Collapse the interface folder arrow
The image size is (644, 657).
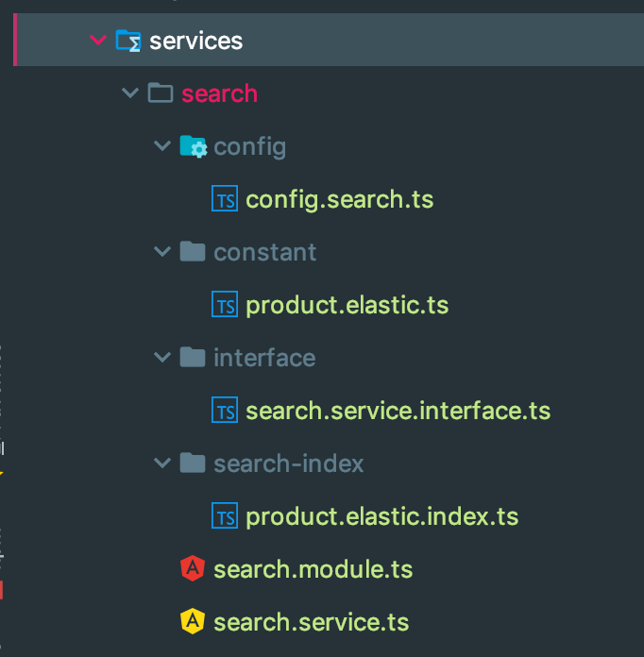point(161,358)
